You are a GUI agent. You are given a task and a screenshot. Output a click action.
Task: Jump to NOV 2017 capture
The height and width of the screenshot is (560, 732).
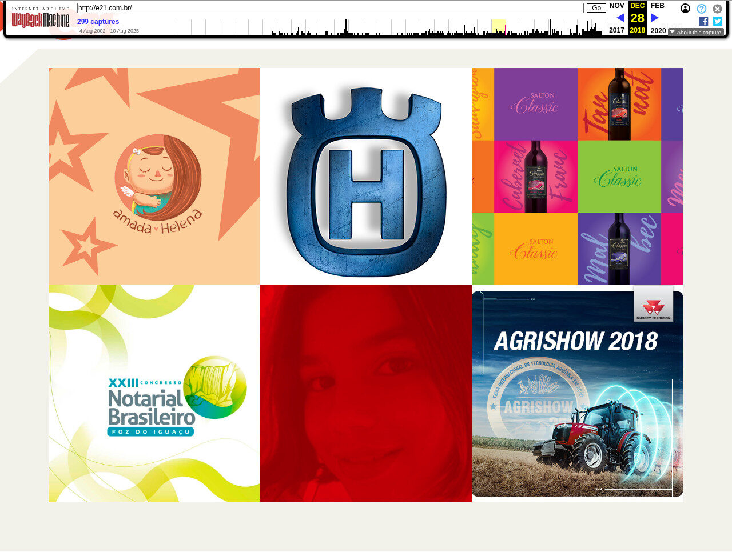616,6
